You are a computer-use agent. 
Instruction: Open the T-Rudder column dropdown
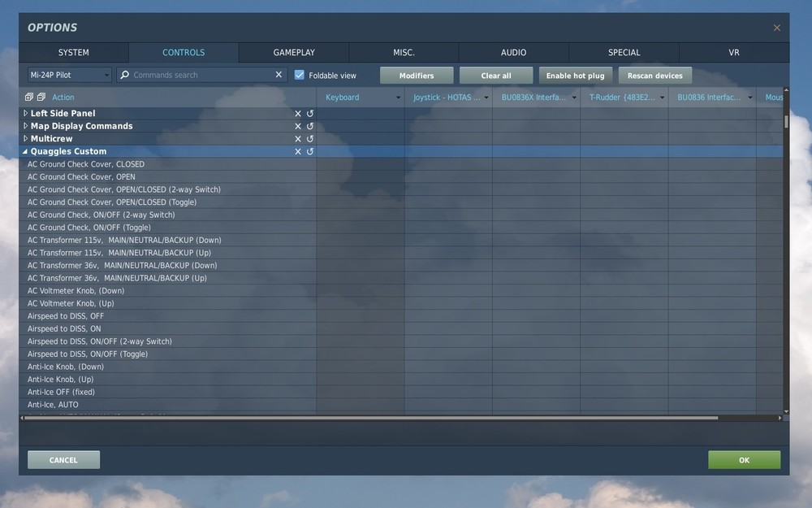click(662, 98)
